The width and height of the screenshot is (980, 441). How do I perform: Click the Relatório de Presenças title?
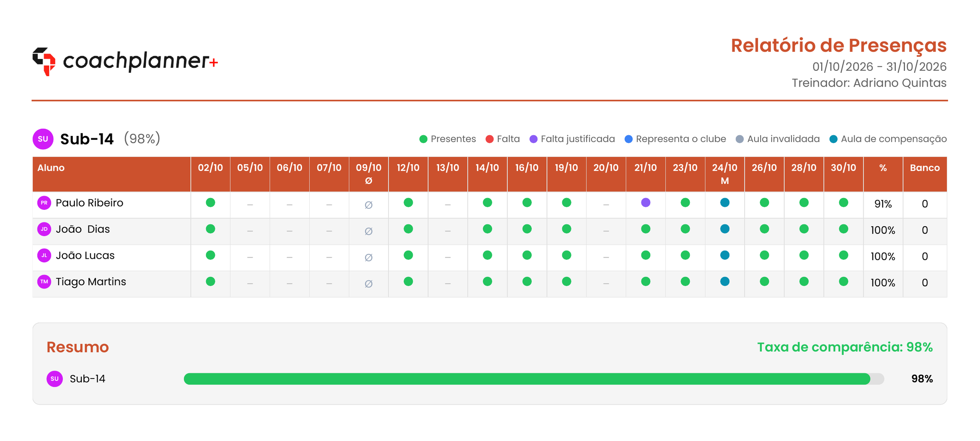click(838, 46)
